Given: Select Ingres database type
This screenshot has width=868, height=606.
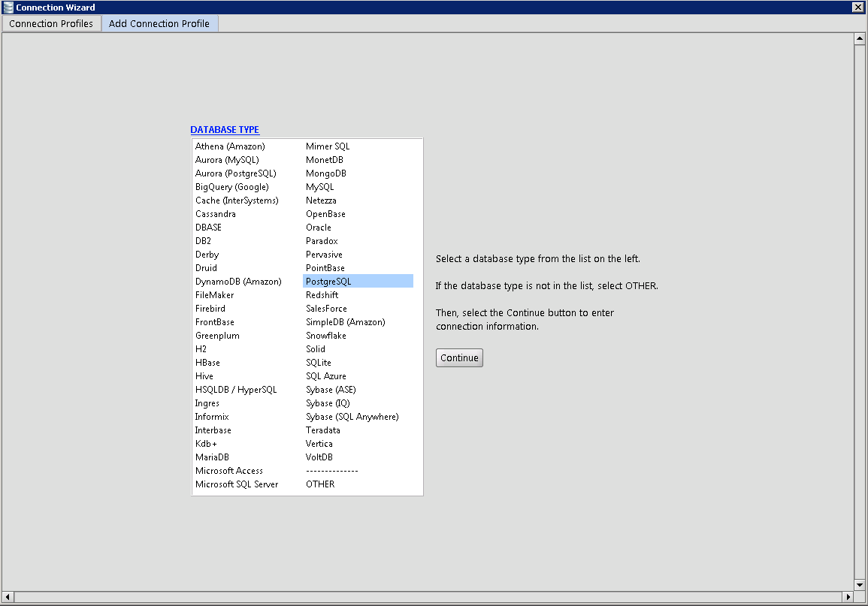Looking at the screenshot, I should click(207, 404).
